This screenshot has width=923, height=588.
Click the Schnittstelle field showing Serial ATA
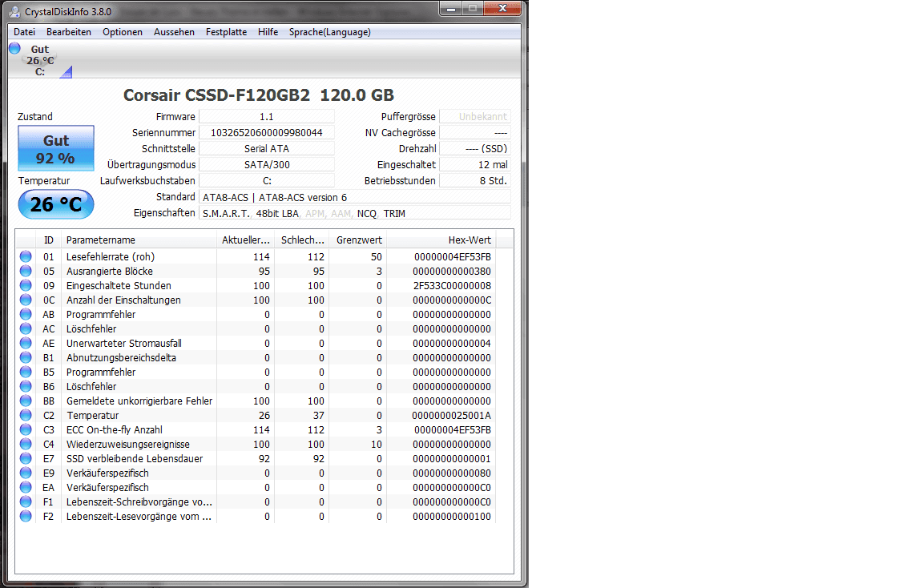click(267, 148)
